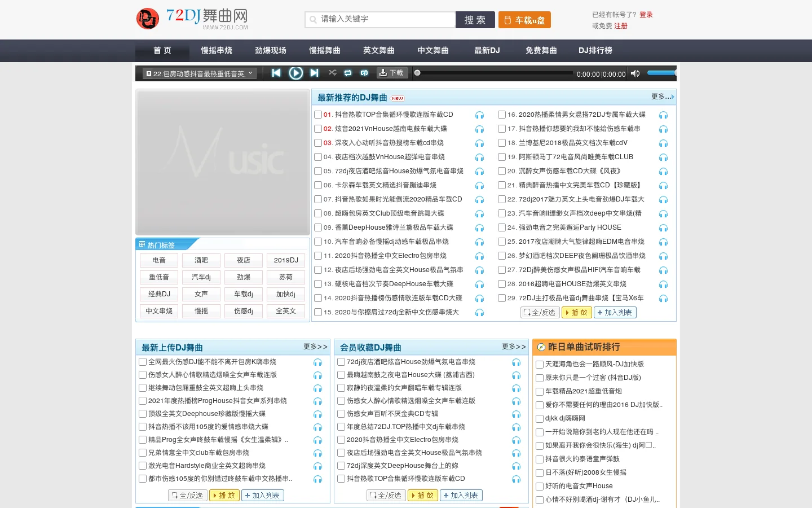Open the 车载u盘 orange button

524,20
